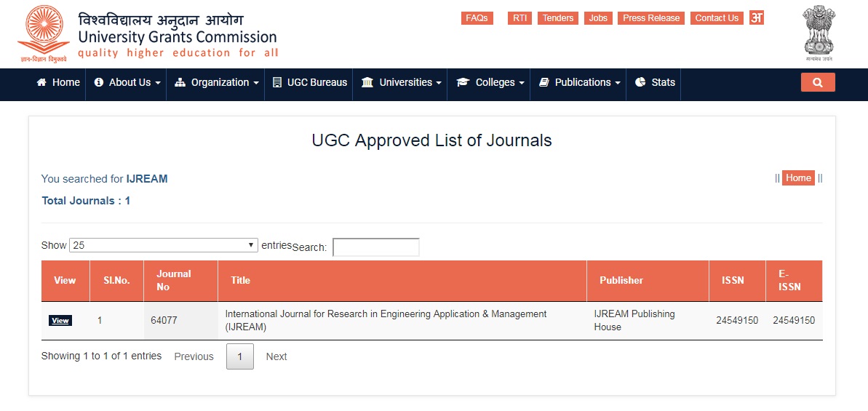This screenshot has height=411, width=868.
Task: Click the RTI button
Action: point(519,17)
